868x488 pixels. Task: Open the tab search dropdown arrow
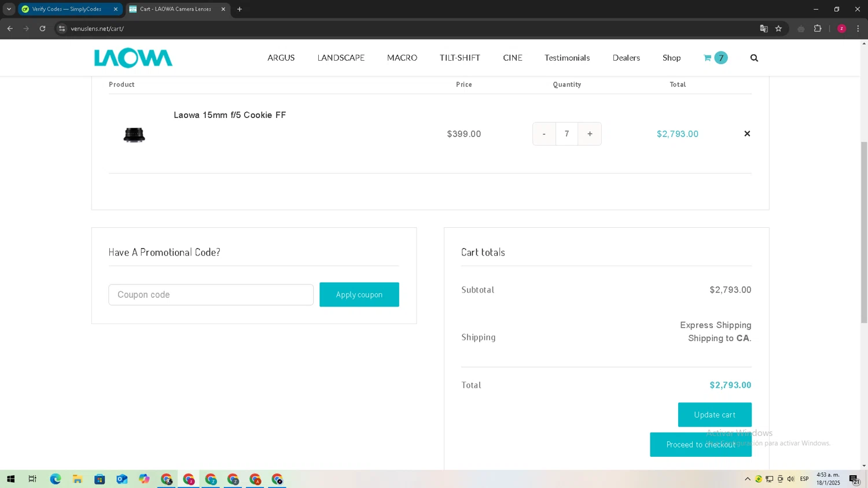(x=9, y=9)
